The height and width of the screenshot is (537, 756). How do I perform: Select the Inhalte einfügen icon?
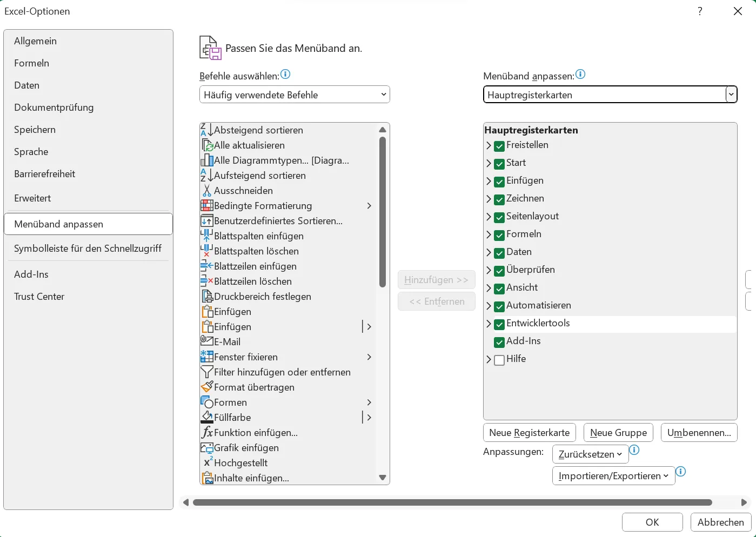tap(207, 478)
